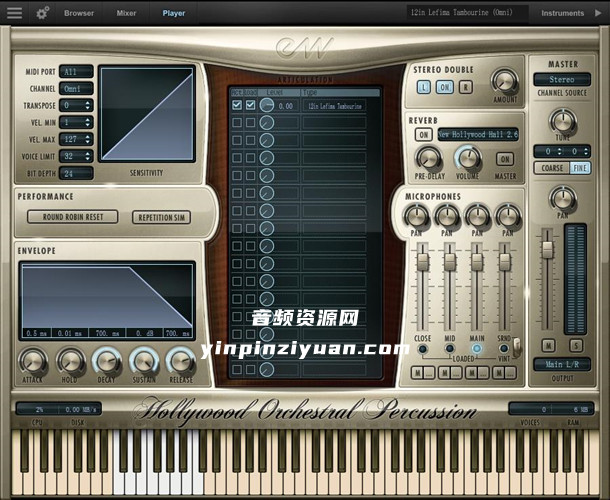
Task: Open the Stereo channel source dropdown
Action: [x=562, y=79]
